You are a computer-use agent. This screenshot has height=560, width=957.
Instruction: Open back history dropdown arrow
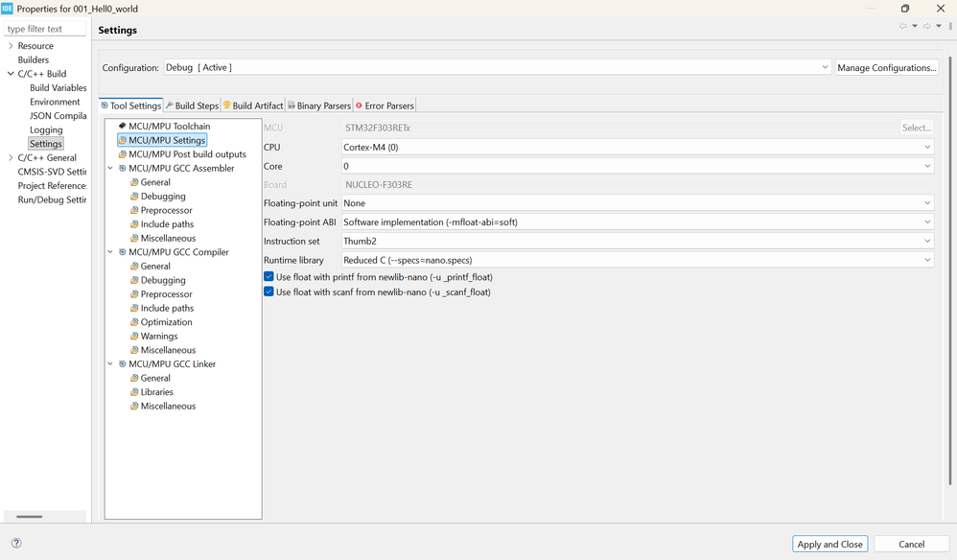coord(914,26)
